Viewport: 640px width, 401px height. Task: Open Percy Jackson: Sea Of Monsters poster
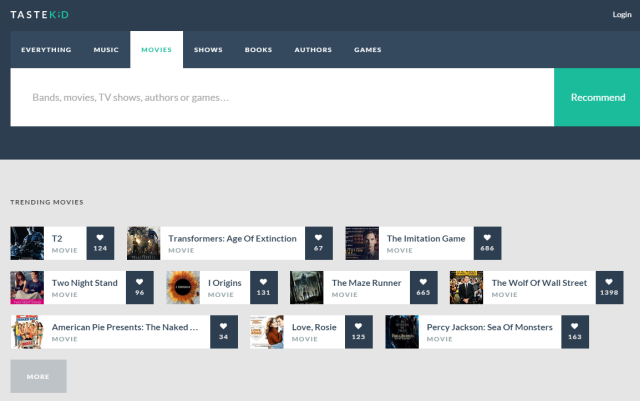coord(402,332)
